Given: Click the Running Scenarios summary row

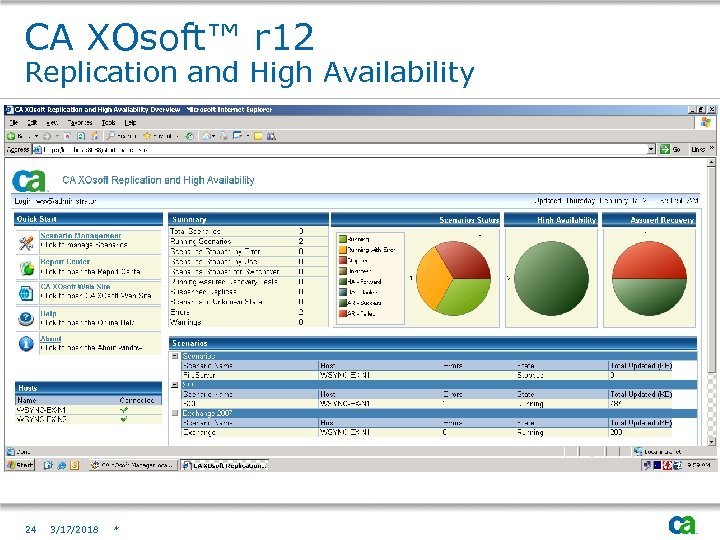Looking at the screenshot, I should pyautogui.click(x=248, y=241).
